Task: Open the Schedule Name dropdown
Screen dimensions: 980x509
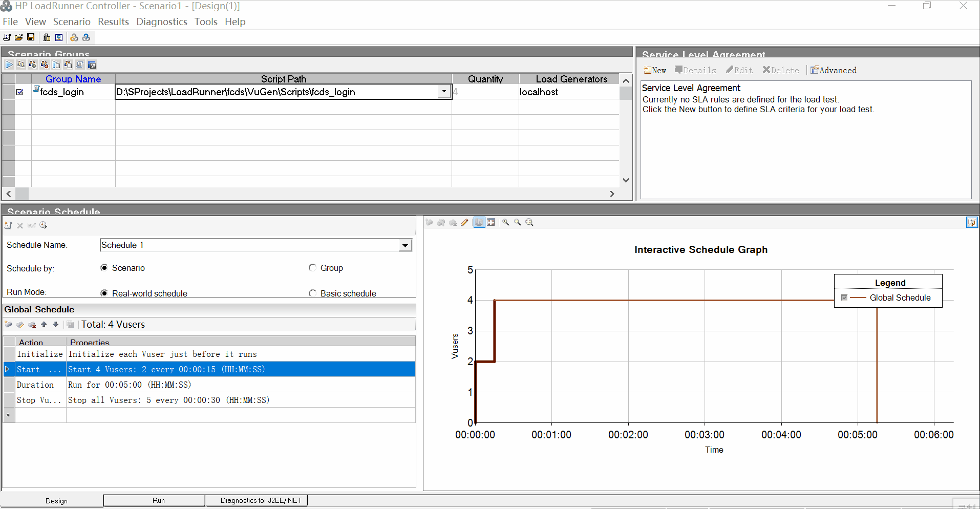Action: point(404,245)
